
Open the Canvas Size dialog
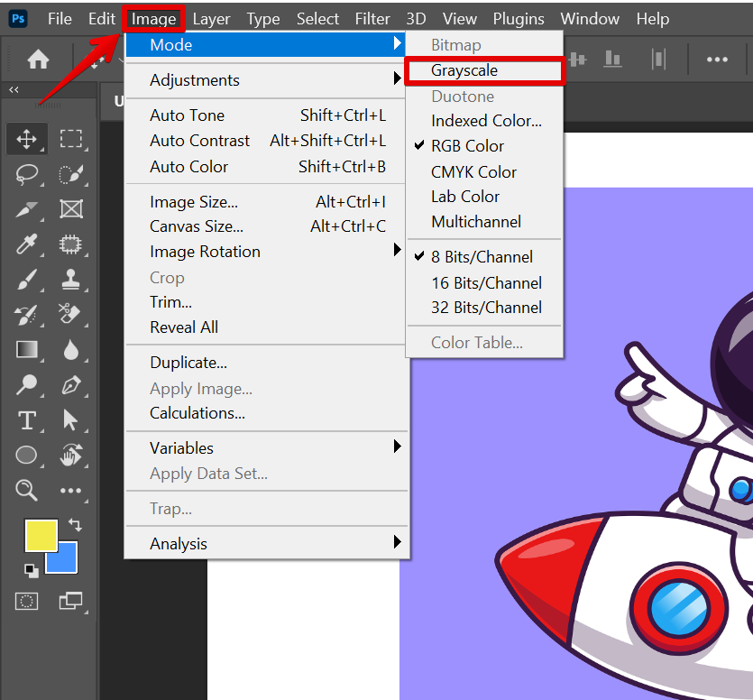pyautogui.click(x=197, y=226)
